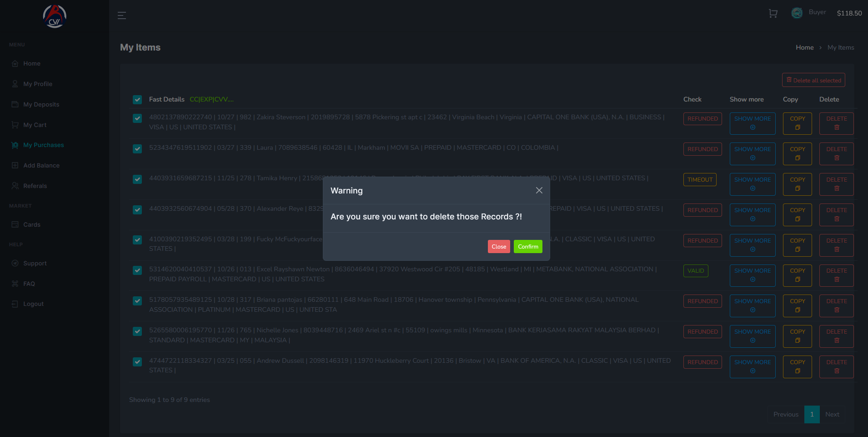
Task: Click the My Deposits sidebar icon
Action: tap(15, 104)
